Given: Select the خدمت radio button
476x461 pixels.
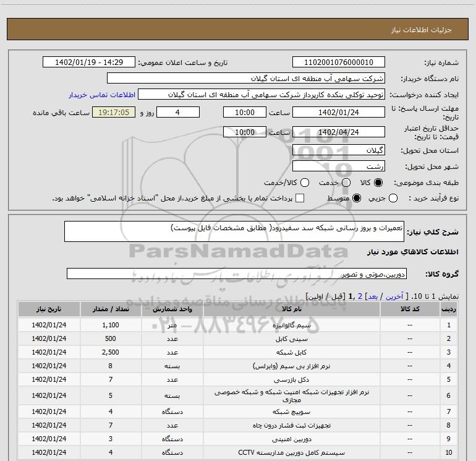Looking at the screenshot, I should [x=346, y=183].
